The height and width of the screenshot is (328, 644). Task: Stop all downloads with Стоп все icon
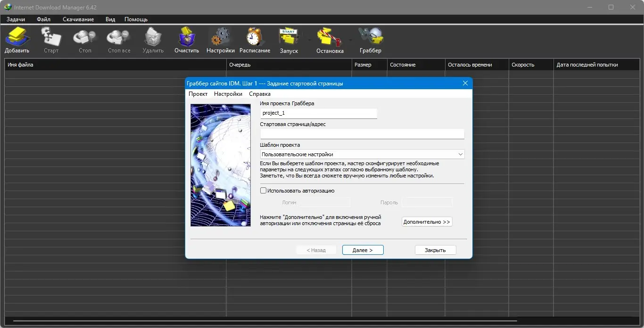click(x=118, y=39)
